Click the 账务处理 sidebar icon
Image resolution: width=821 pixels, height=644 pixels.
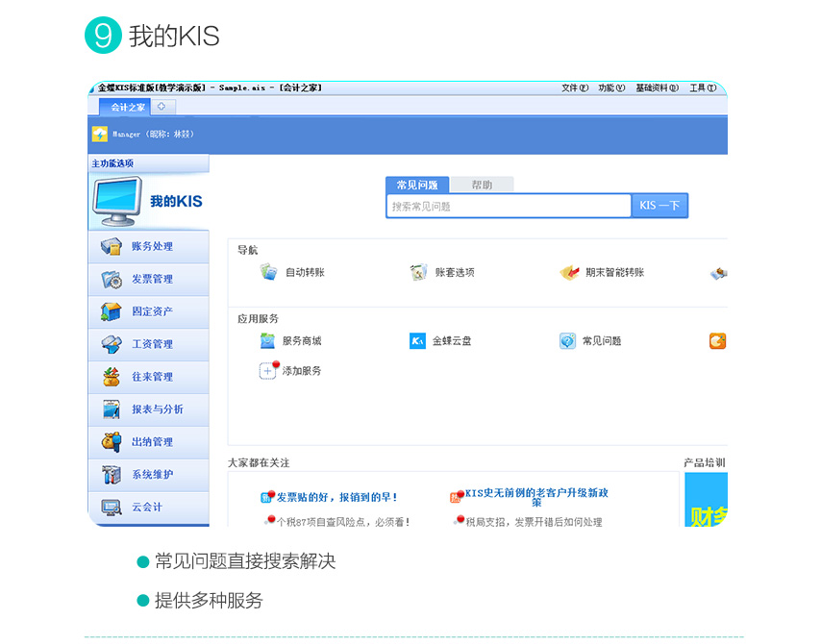point(112,247)
